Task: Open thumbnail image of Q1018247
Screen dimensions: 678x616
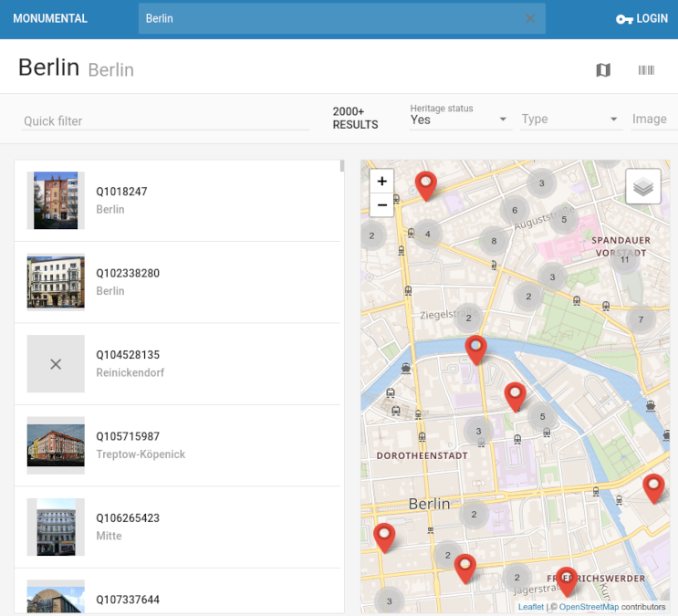Action: (x=56, y=201)
